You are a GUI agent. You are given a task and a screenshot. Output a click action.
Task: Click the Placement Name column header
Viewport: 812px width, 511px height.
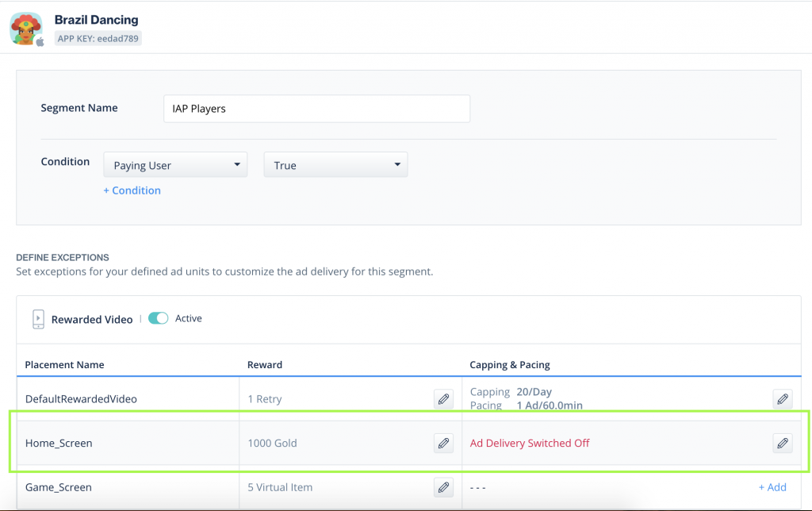click(x=63, y=365)
